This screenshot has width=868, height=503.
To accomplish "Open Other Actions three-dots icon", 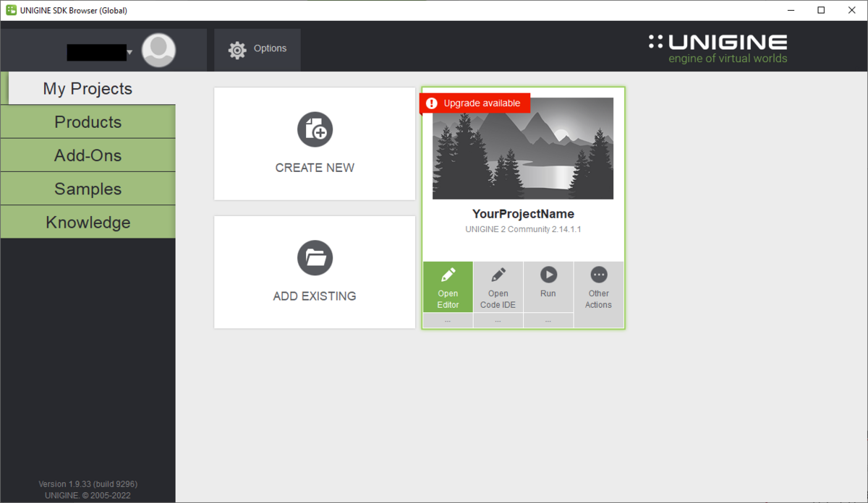I will tap(598, 275).
